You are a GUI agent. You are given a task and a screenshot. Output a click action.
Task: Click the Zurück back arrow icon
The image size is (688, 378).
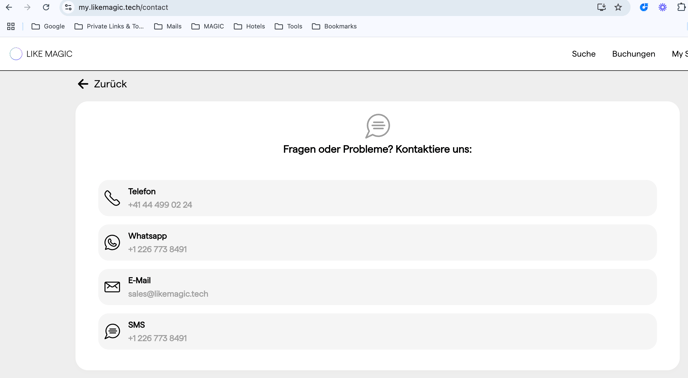[x=83, y=84]
